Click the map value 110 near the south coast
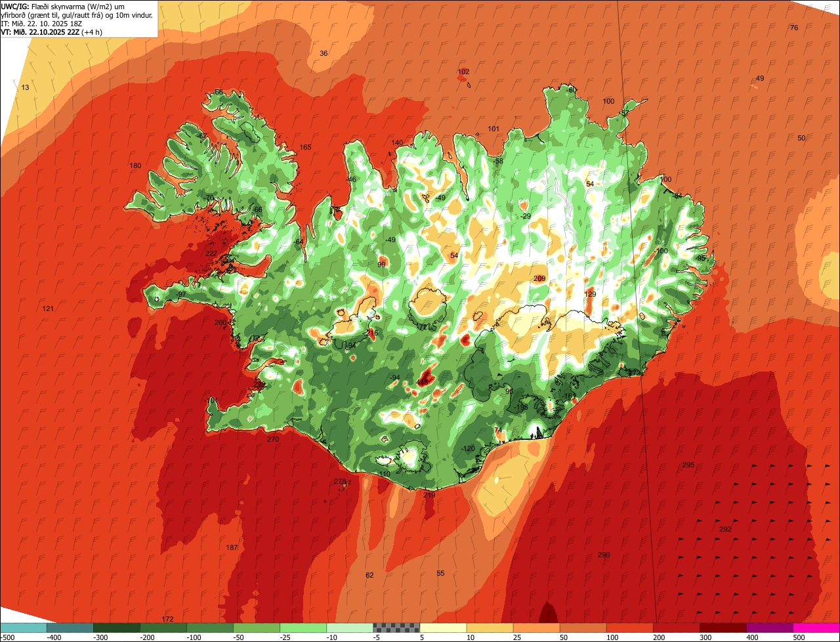The width and height of the screenshot is (840, 642). tap(384, 474)
